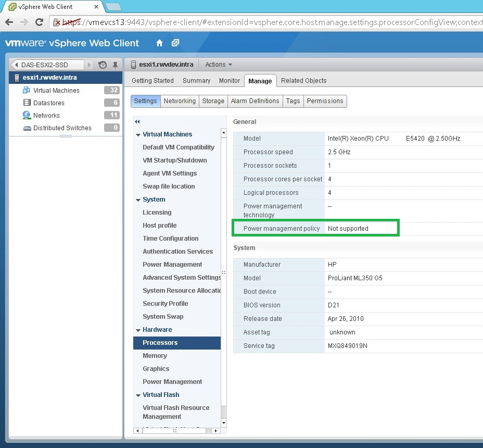Pin the navigator panel with pushpin

[115, 65]
